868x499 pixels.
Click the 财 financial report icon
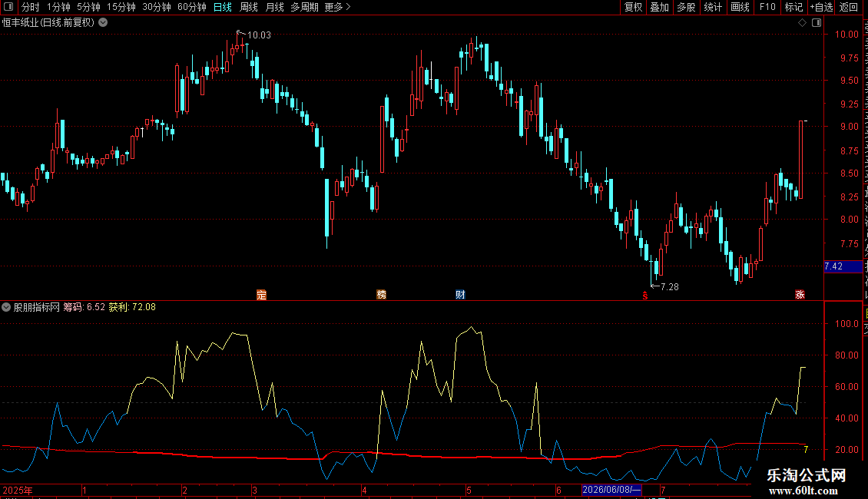460,295
